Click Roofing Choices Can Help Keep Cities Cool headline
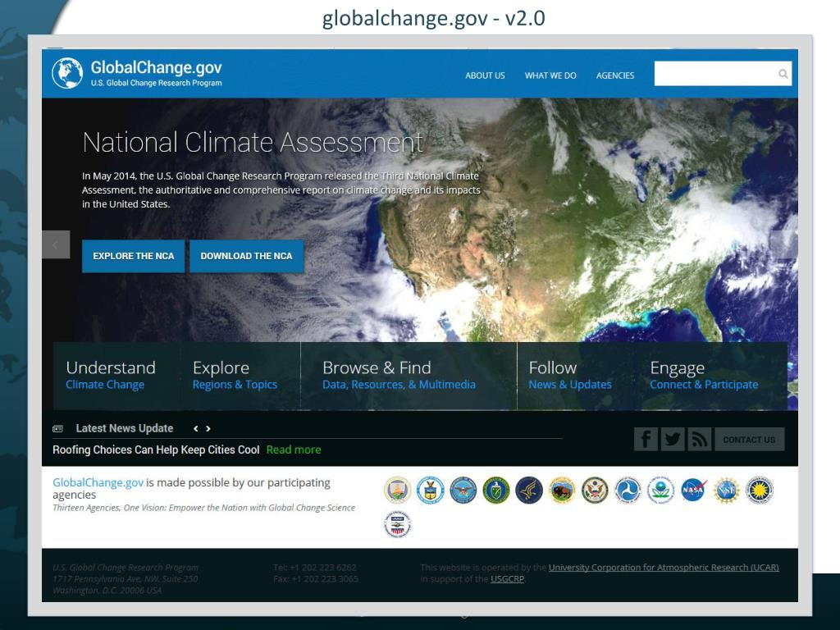Screen dimensions: 840x630 point(156,450)
